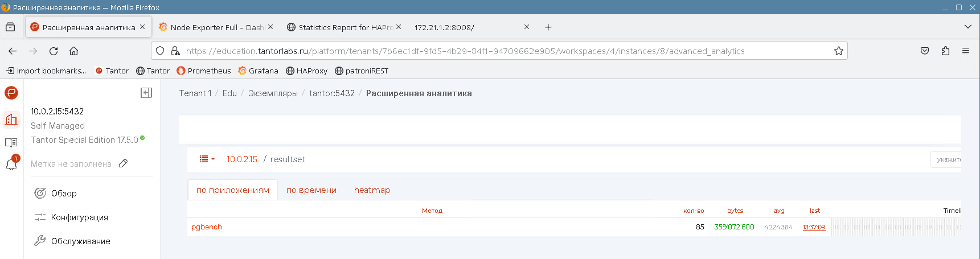
Task: Switch to the heatmap tab
Action: [372, 190]
